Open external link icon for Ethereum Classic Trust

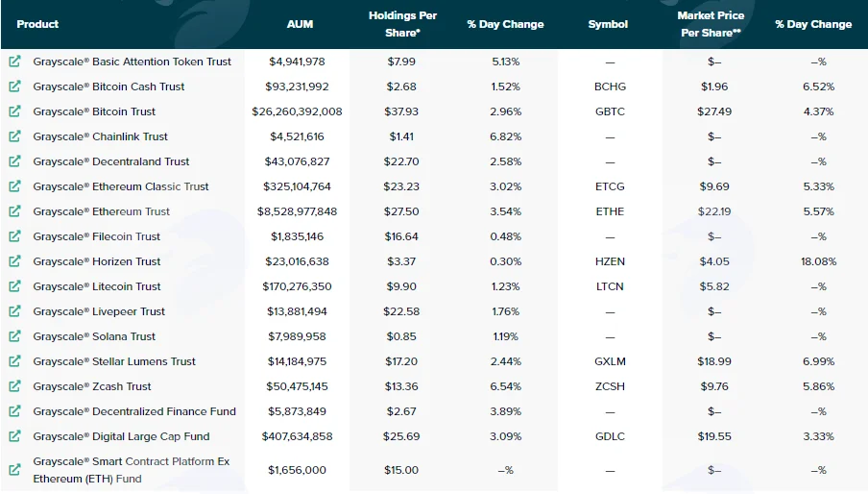coord(15,186)
